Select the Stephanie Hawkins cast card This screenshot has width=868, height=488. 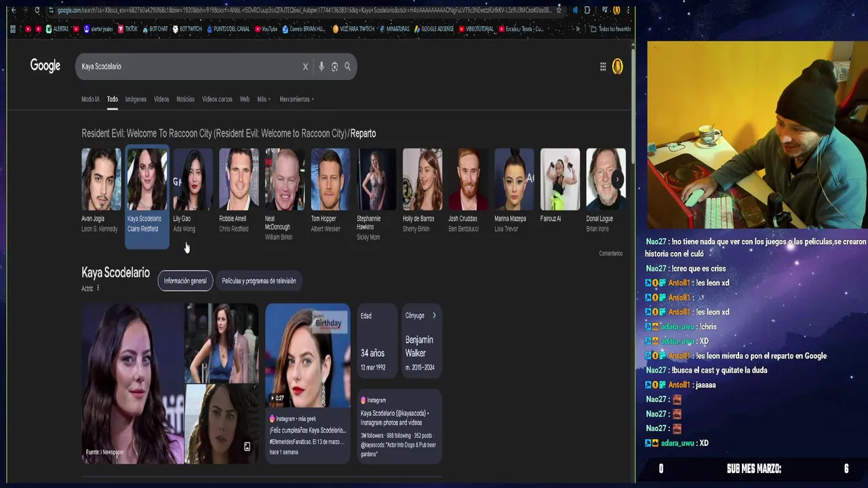(376, 195)
